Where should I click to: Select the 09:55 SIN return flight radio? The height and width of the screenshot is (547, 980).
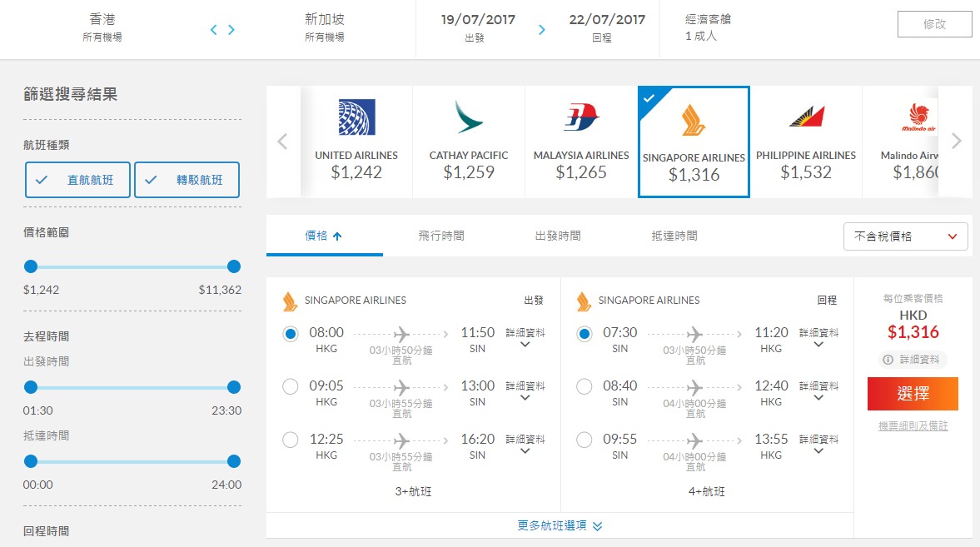[585, 440]
